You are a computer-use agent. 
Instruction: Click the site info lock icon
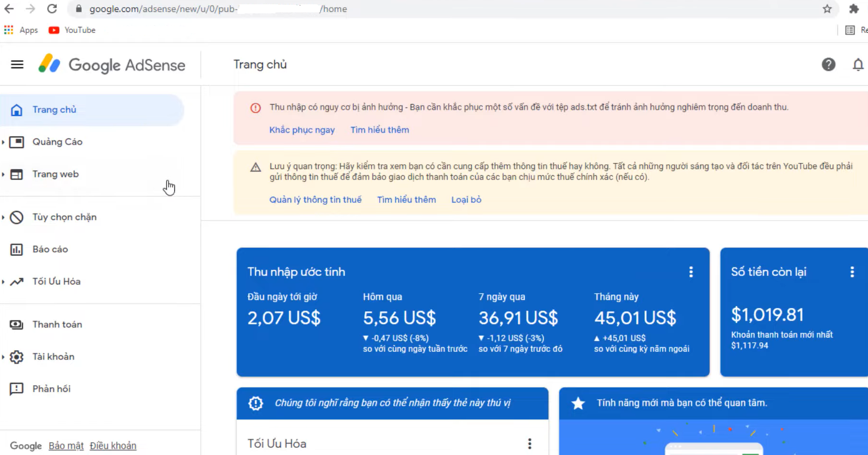point(79,9)
